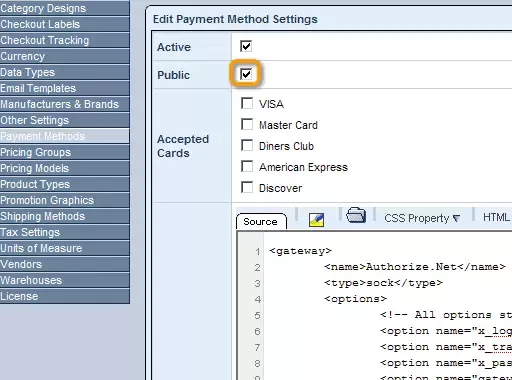512x380 pixels.
Task: Select the Payment Methods menu item
Action: (65, 136)
